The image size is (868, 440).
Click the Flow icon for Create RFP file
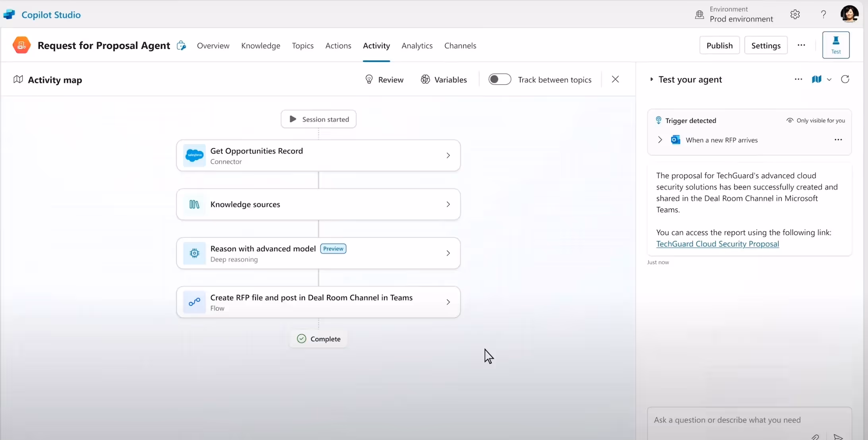pos(194,302)
